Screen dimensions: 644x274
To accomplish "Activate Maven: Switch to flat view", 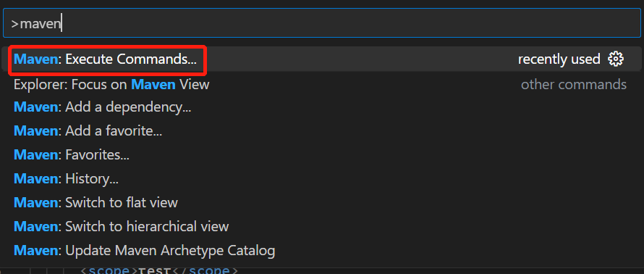I will (322, 203).
